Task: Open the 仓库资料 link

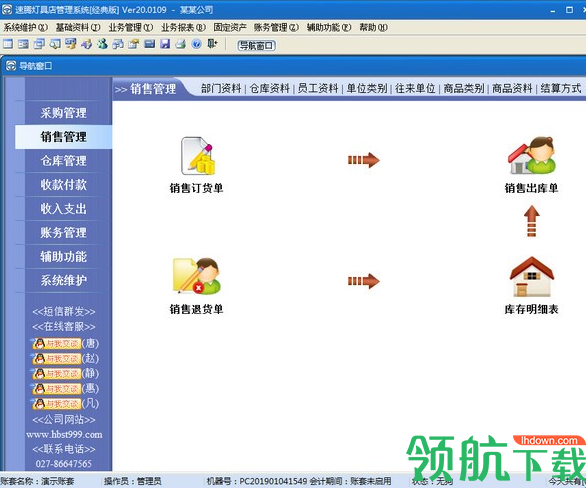Action: (269, 89)
